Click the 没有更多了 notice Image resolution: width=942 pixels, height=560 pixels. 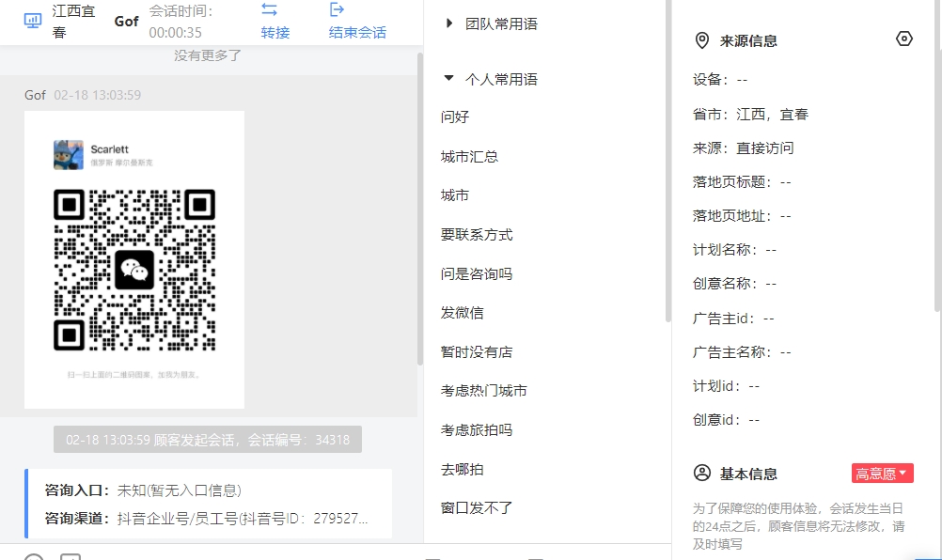coord(208,55)
